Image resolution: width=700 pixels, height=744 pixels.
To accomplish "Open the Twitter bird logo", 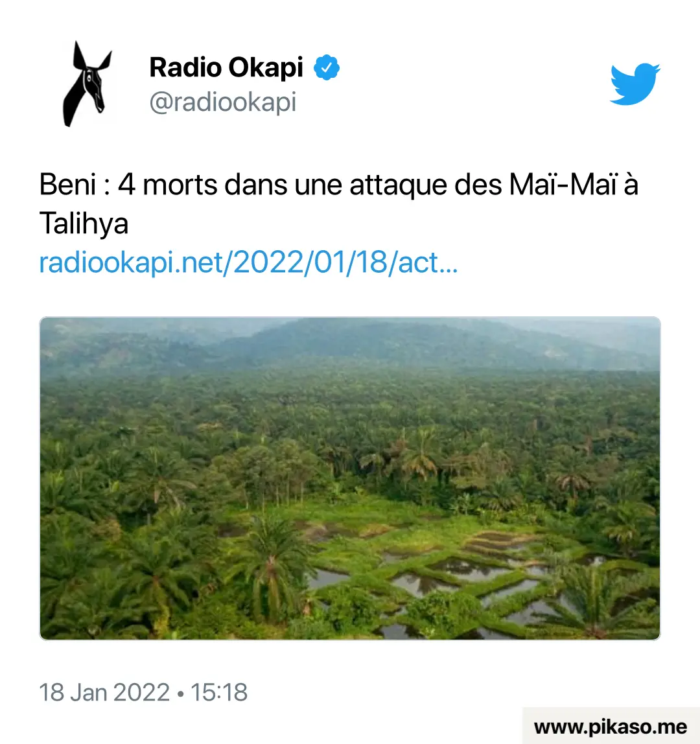I will click(x=635, y=84).
